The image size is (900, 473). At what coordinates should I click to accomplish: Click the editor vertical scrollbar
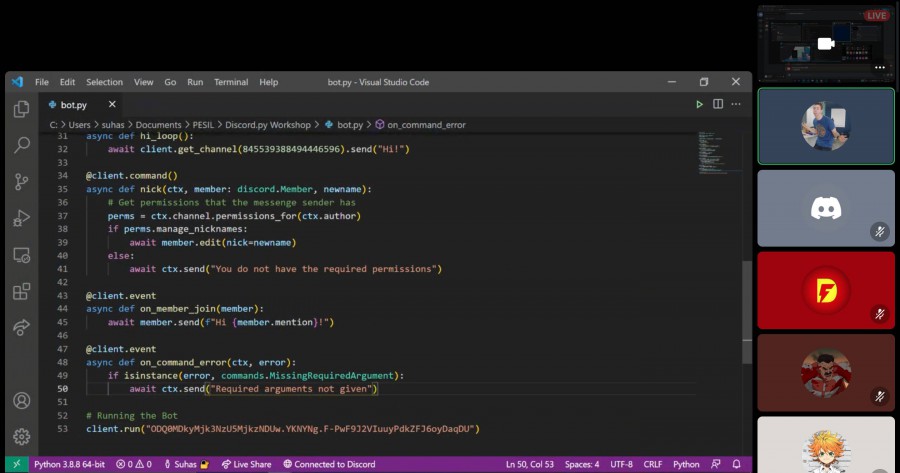coord(747,310)
